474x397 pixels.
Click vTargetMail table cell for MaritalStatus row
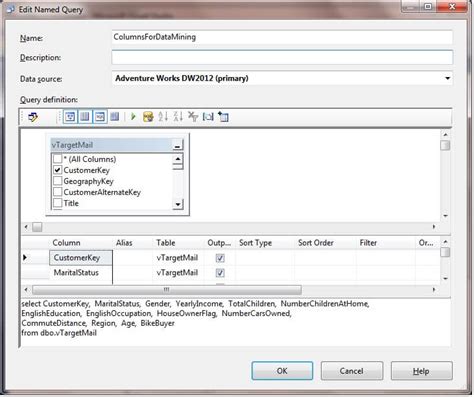coord(178,273)
